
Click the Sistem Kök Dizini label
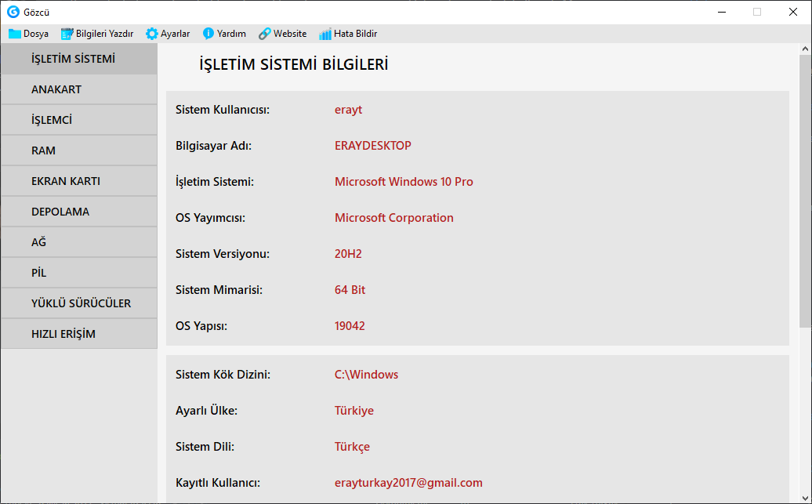pyautogui.click(x=223, y=375)
